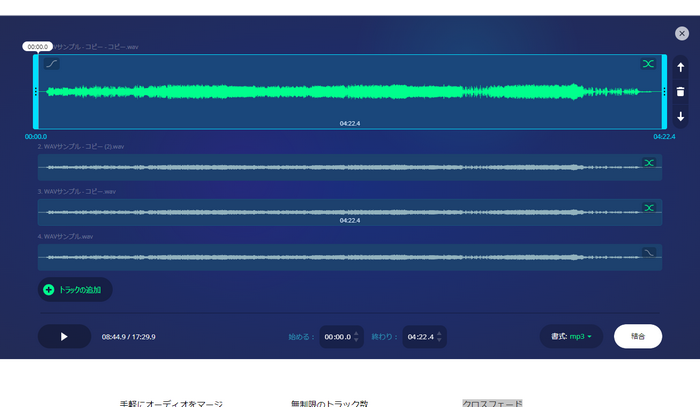Screen dimensions: 700x407
Task: Move selected track up with arrow
Action: (x=680, y=68)
